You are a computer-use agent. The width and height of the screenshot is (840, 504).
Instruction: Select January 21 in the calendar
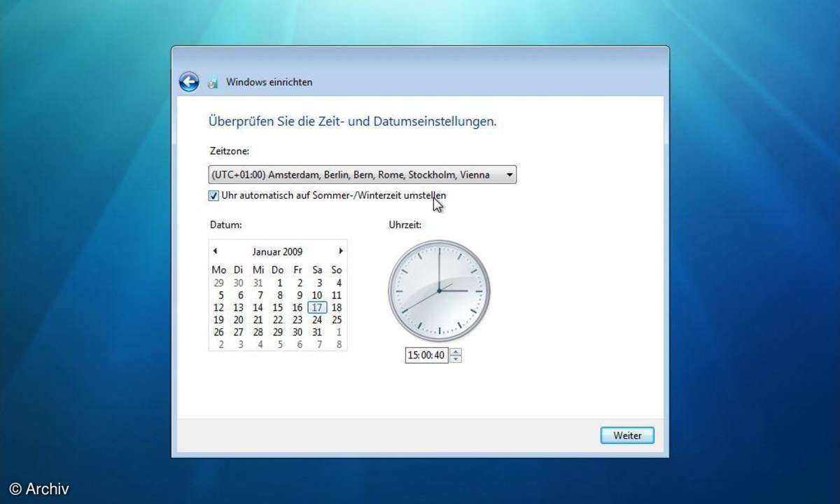tap(258, 320)
